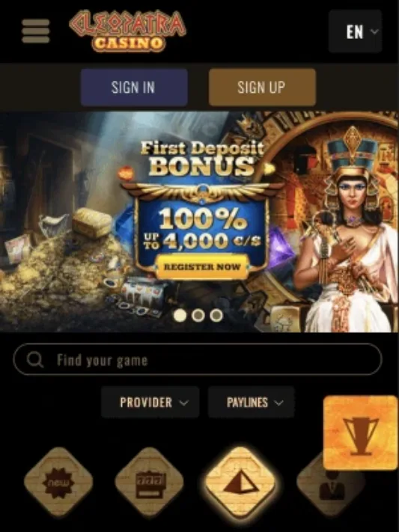Open the trophy tournaments icon
Screen dimensions: 399x532
click(361, 432)
